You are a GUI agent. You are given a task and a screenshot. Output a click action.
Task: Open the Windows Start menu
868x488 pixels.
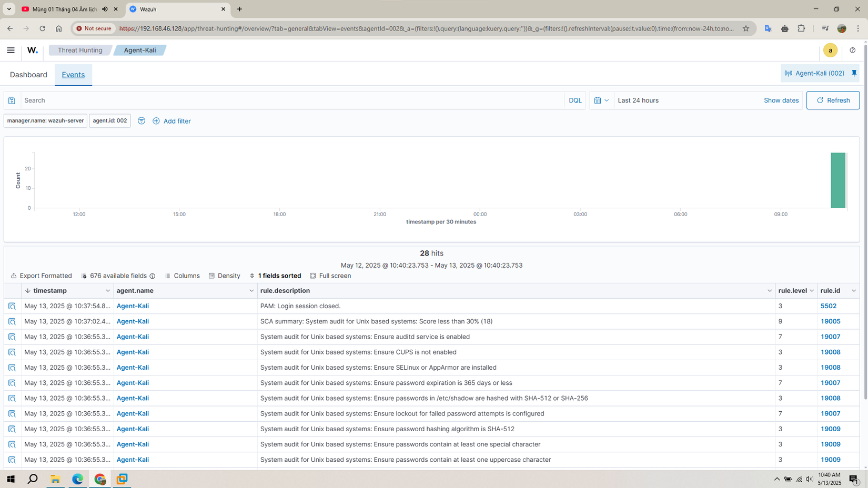point(11,479)
